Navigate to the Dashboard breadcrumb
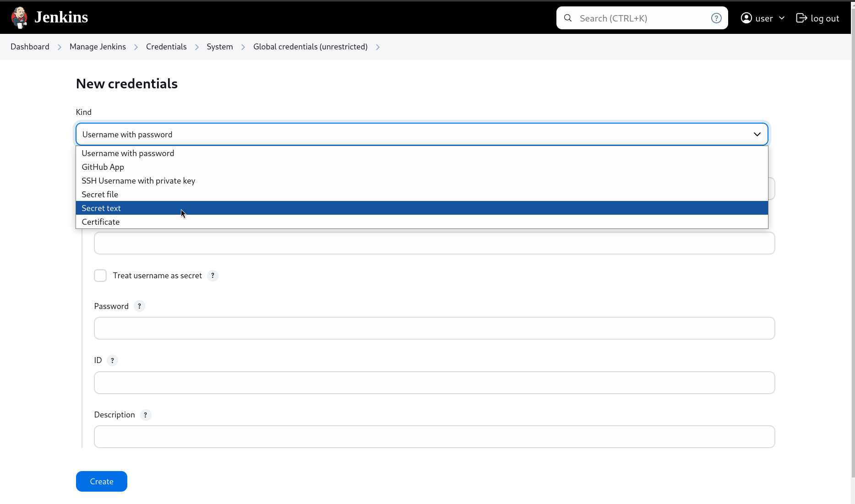Screen dimensions: 855x504 [x=30, y=46]
